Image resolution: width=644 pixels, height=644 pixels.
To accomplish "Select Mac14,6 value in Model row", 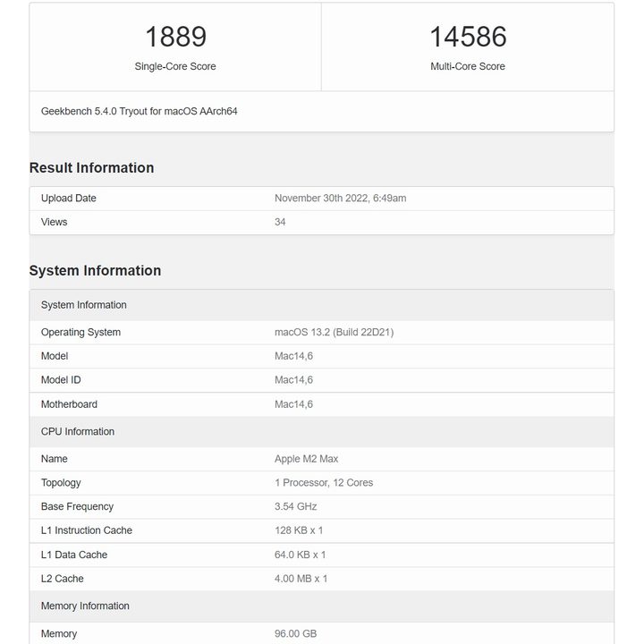I will pos(293,356).
